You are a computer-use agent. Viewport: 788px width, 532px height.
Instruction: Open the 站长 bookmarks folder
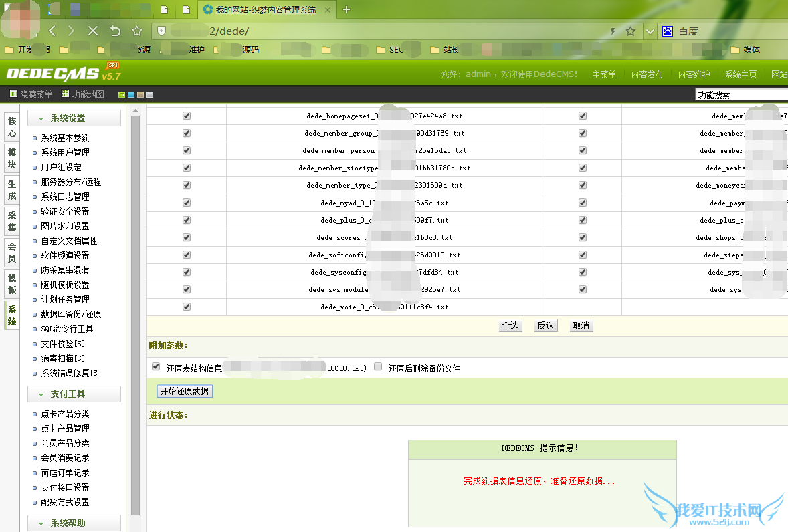click(444, 49)
